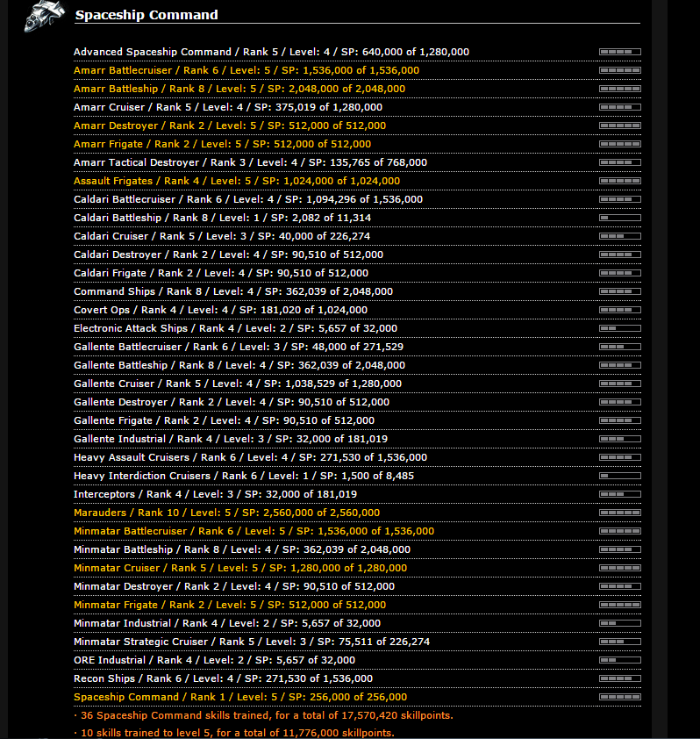Select the Marauders skill row

[357, 513]
